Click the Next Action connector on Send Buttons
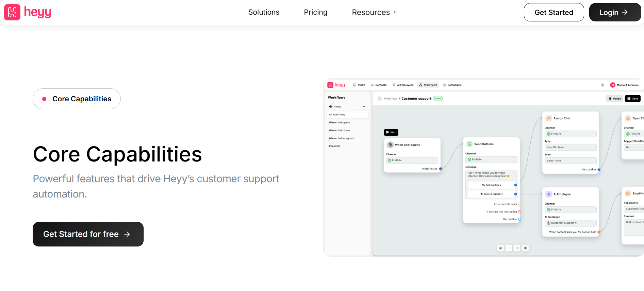644x291 pixels. pyautogui.click(x=519, y=219)
